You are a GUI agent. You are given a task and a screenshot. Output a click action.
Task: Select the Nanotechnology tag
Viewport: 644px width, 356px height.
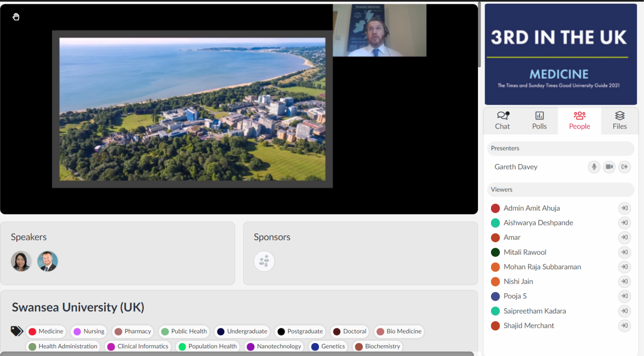click(x=275, y=346)
